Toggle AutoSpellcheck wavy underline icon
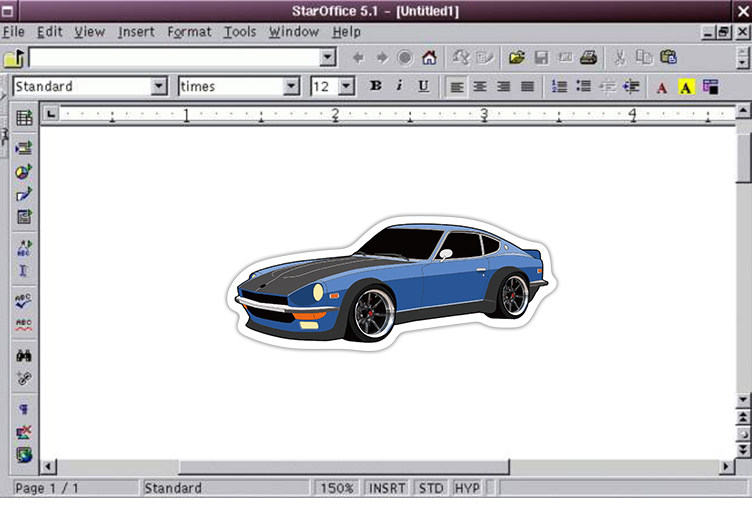Viewport: 752px width, 520px height. tap(24, 324)
